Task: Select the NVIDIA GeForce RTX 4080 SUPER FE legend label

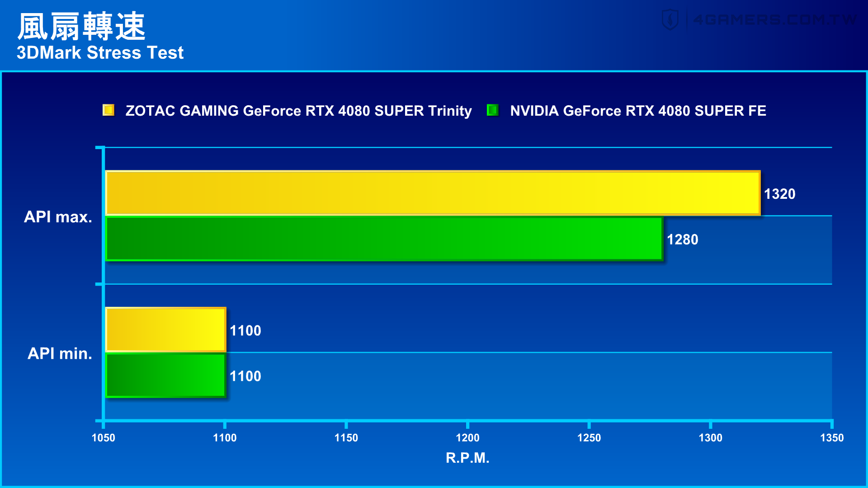Action: pos(638,111)
